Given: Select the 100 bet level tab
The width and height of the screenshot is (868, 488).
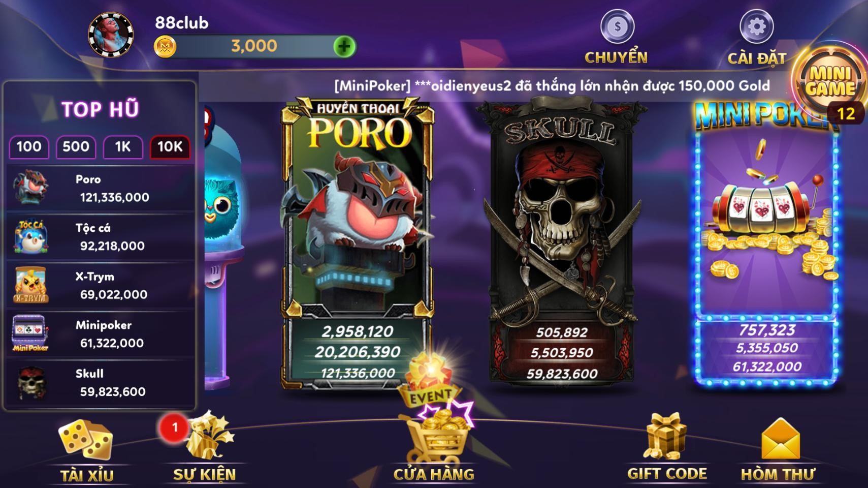Looking at the screenshot, I should point(29,147).
